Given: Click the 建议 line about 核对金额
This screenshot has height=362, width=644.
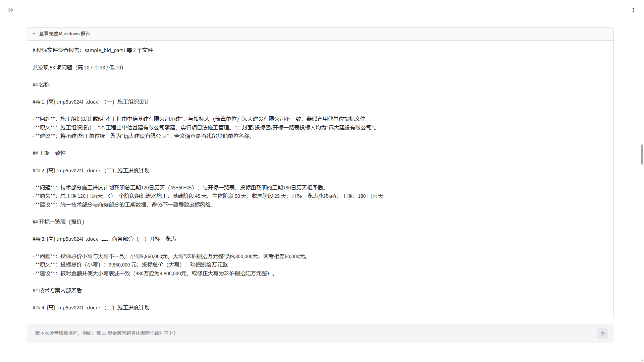Looking at the screenshot, I should coord(155,274).
